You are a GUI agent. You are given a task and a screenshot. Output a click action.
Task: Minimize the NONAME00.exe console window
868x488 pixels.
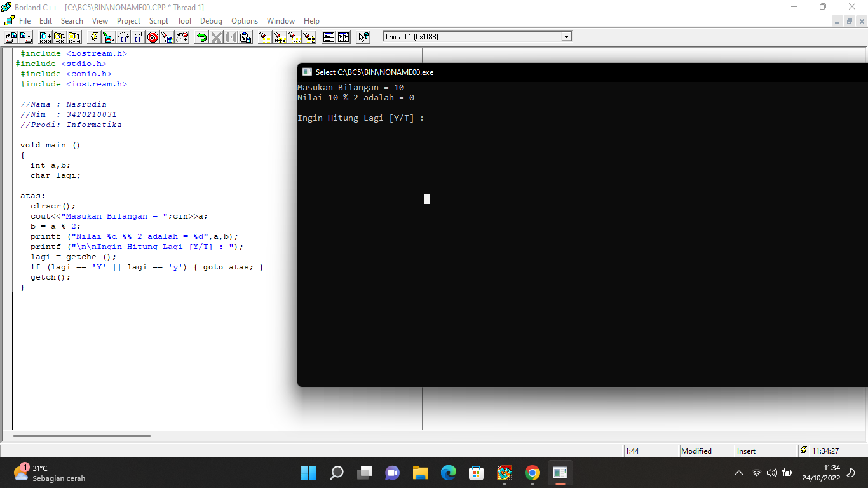click(x=846, y=72)
